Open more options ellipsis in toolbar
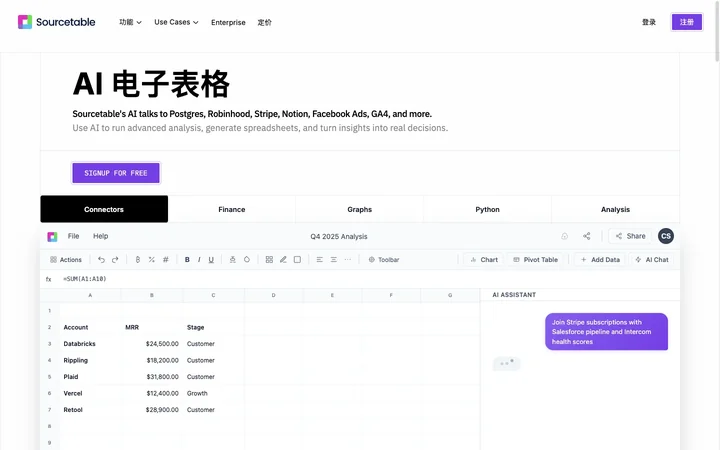The height and width of the screenshot is (450, 720). point(348,259)
